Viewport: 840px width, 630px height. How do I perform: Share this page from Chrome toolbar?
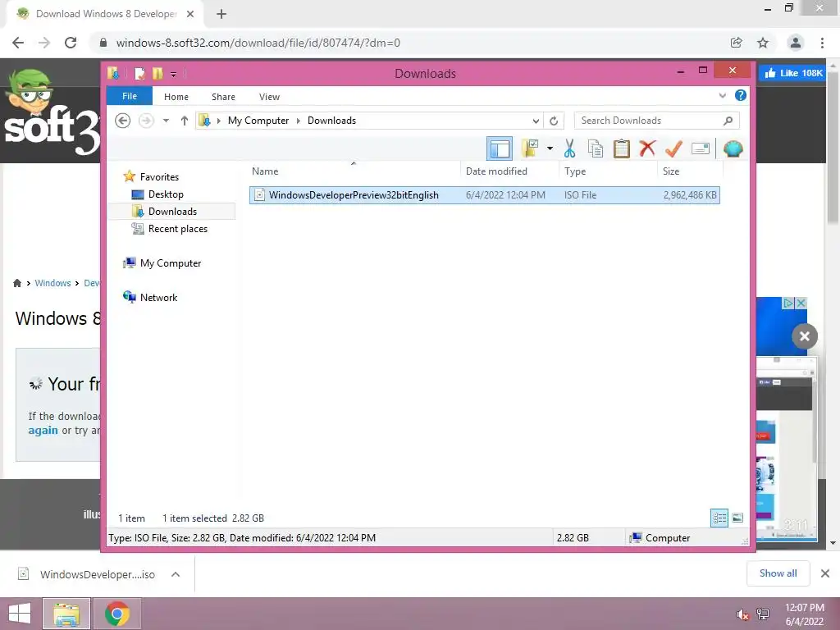[736, 43]
